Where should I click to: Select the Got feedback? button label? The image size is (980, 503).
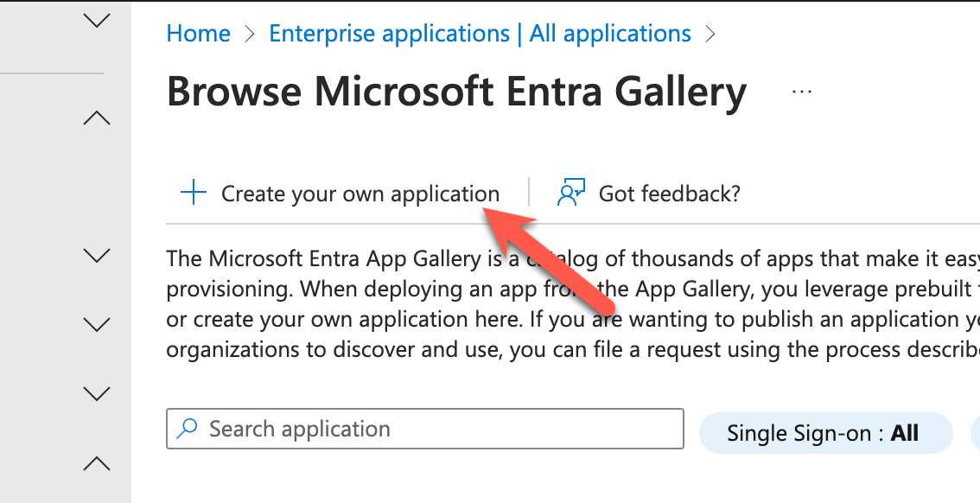click(670, 194)
